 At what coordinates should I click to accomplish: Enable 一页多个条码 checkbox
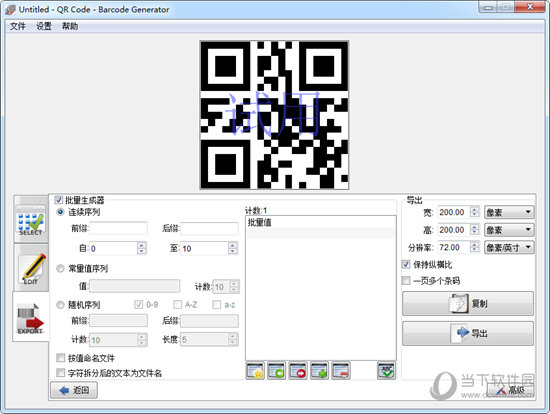tap(406, 280)
